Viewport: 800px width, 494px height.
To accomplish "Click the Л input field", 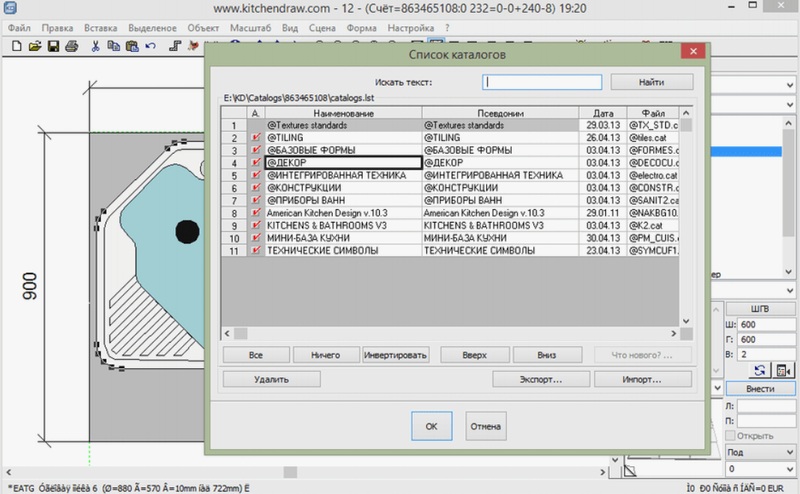I will [x=766, y=406].
